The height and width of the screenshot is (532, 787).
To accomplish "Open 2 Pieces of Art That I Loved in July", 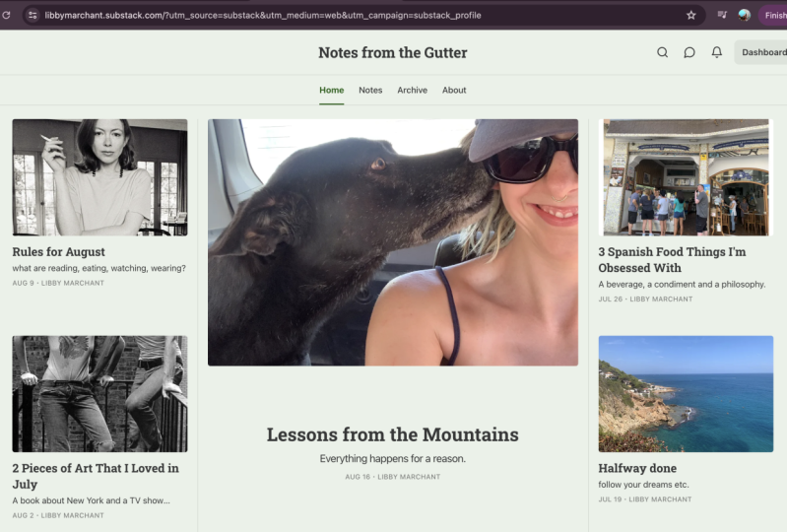I will coord(96,476).
